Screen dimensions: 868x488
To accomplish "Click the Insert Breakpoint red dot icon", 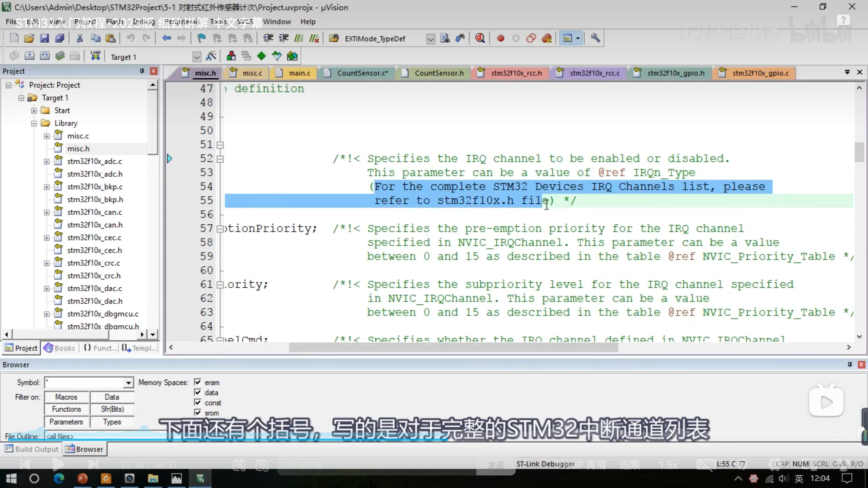I will [x=500, y=38].
